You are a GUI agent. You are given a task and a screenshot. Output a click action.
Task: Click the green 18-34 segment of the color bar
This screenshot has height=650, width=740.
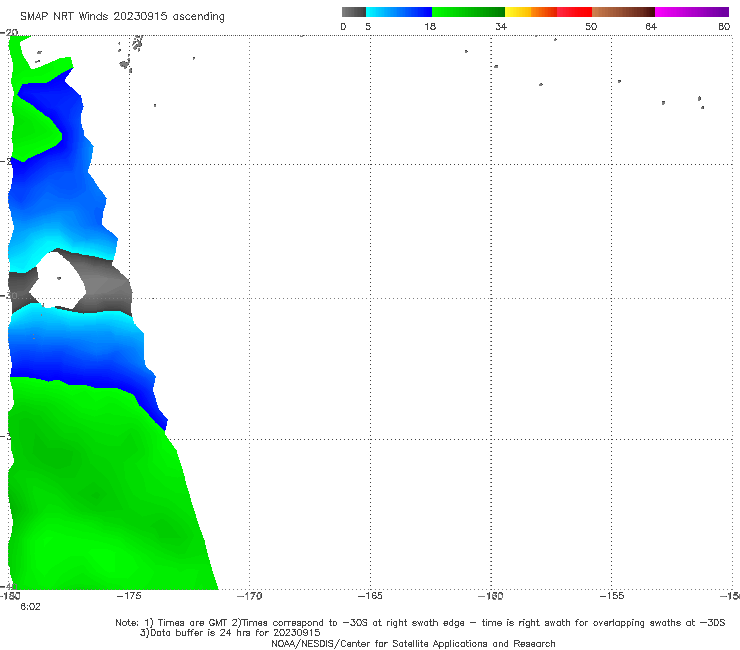[x=468, y=12]
